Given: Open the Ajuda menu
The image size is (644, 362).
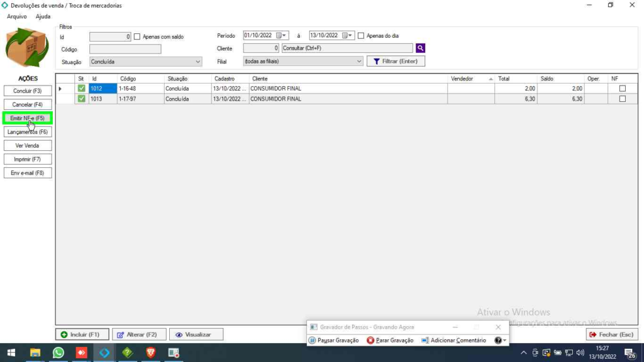Looking at the screenshot, I should (43, 16).
